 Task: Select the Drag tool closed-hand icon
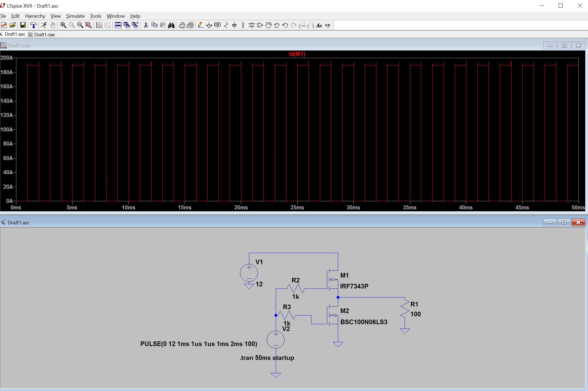tap(277, 25)
